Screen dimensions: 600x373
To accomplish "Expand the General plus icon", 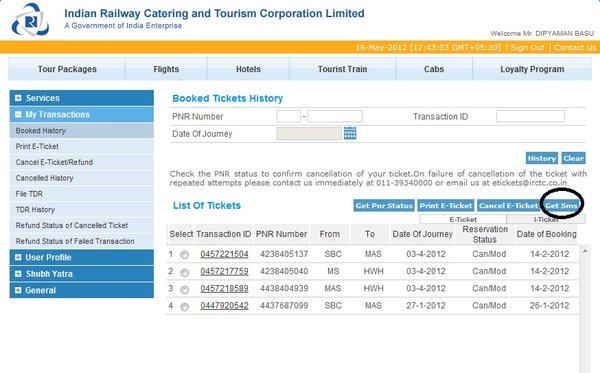I will tap(18, 290).
